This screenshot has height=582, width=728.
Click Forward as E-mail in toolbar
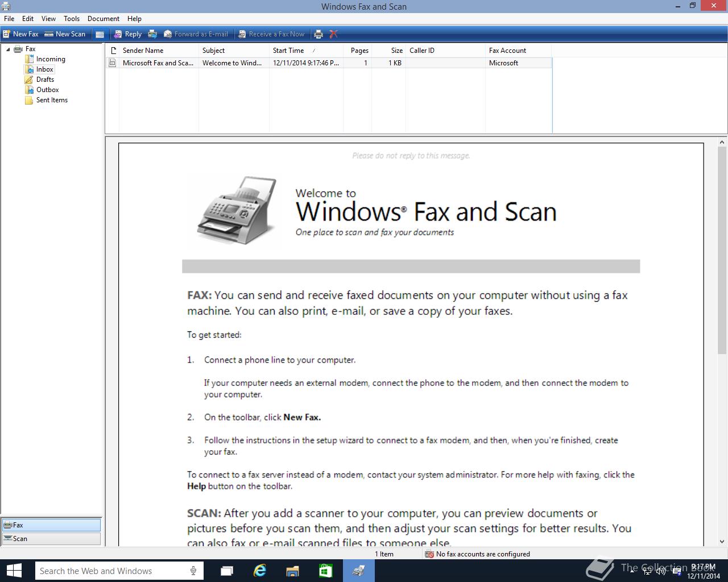196,34
